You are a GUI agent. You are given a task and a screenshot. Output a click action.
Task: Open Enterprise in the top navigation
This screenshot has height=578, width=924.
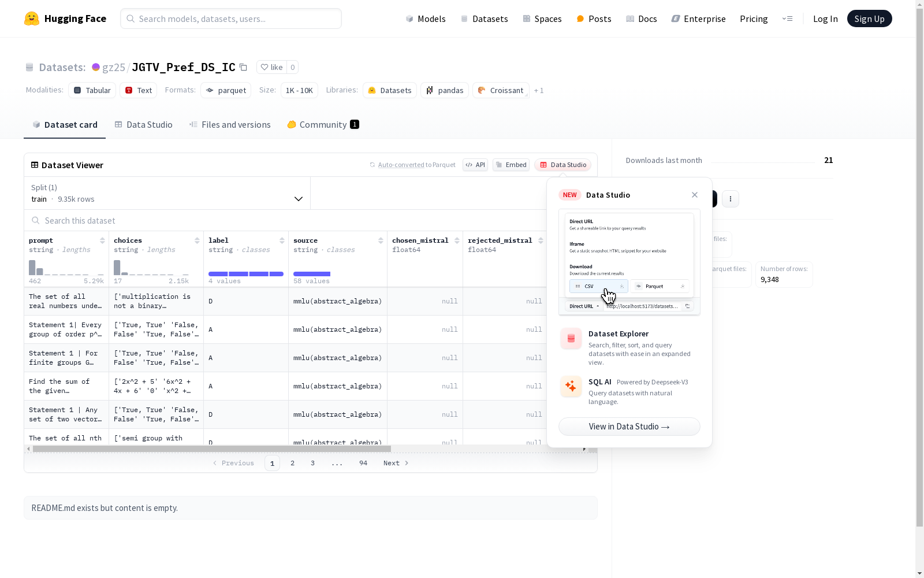pos(698,18)
